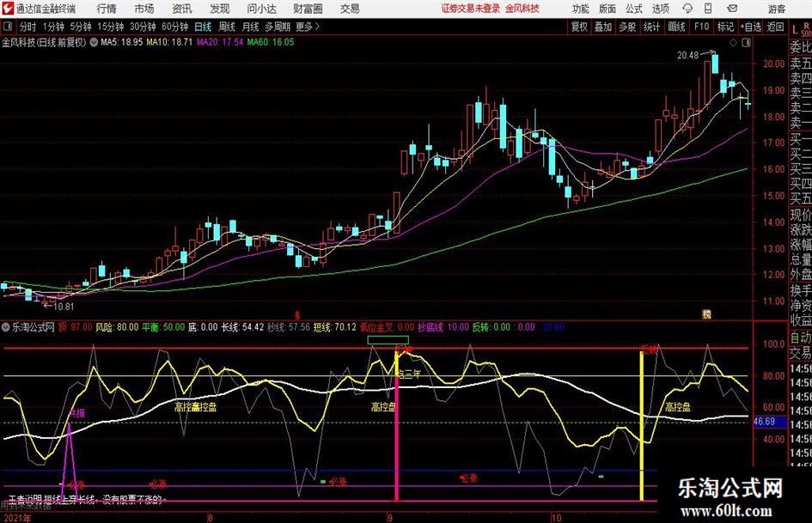The height and width of the screenshot is (523, 812).
Task: Click the 复权 toolbar button
Action: click(579, 27)
